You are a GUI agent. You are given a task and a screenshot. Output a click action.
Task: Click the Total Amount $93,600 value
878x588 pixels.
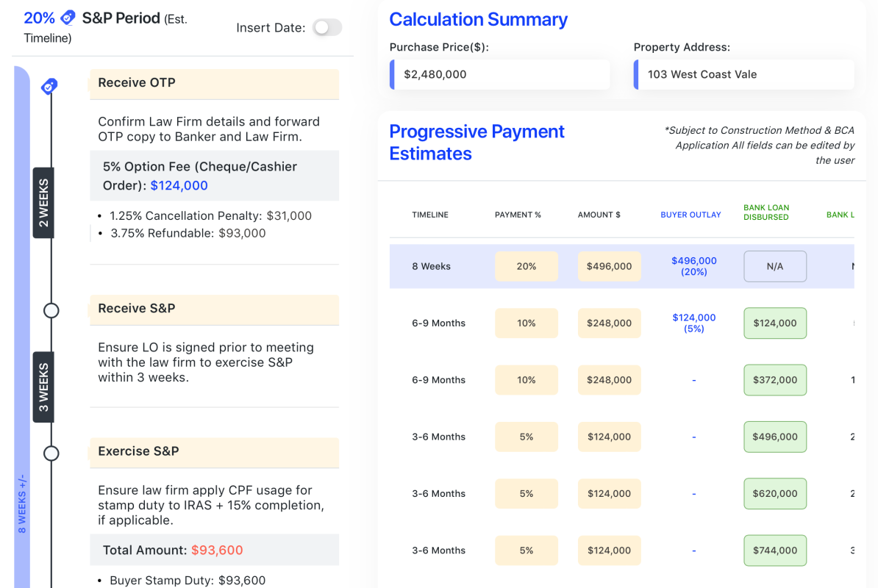217,551
